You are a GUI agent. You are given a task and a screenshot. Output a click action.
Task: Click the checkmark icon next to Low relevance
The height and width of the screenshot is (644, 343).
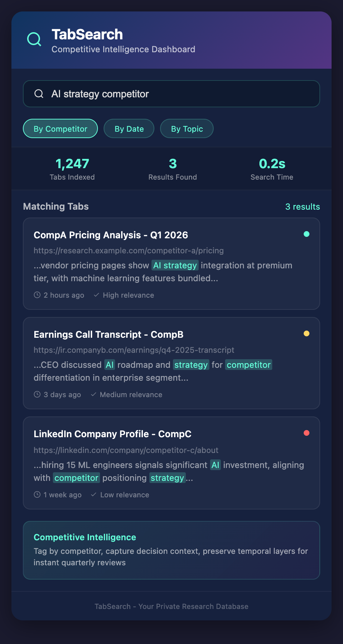click(x=94, y=495)
